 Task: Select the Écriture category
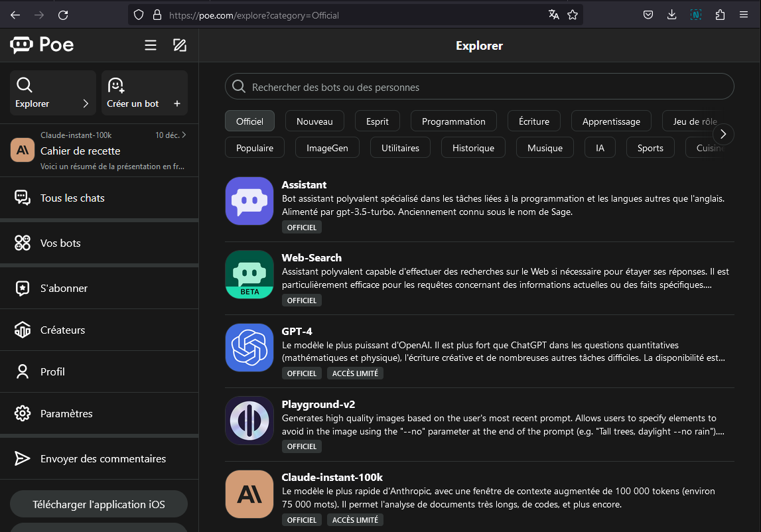(534, 121)
